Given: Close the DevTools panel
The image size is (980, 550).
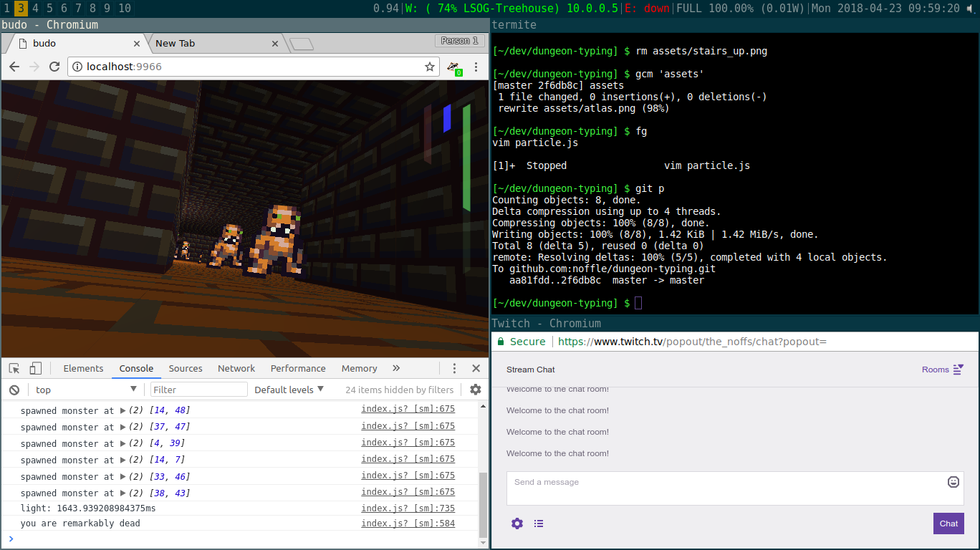Looking at the screenshot, I should click(x=476, y=369).
